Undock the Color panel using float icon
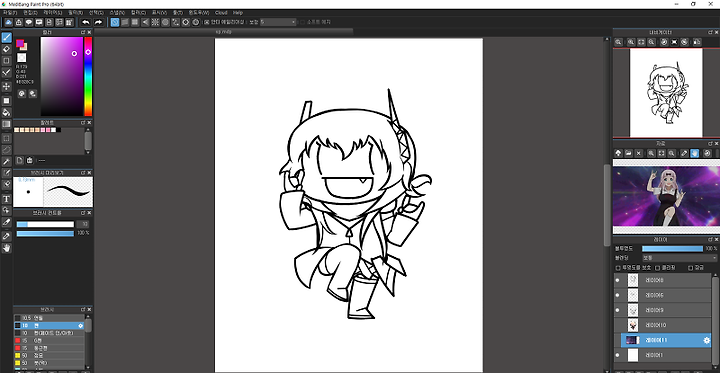This screenshot has width=720, height=373. point(83,33)
